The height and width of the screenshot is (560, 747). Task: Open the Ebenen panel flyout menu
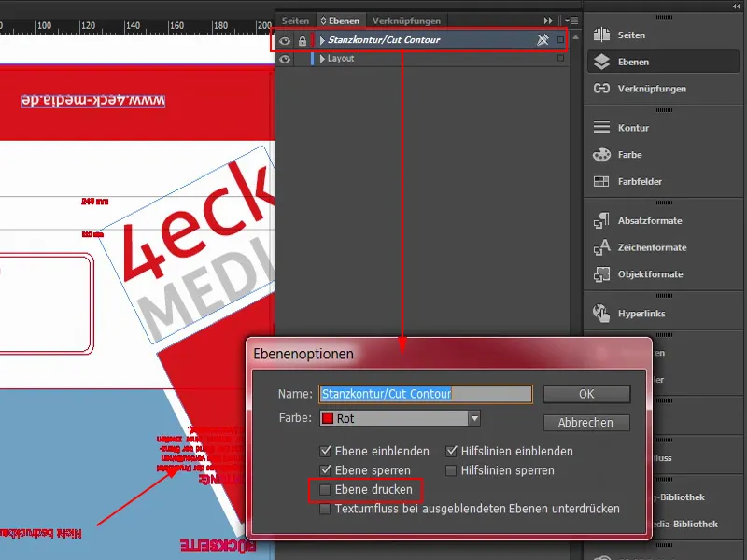(x=571, y=21)
